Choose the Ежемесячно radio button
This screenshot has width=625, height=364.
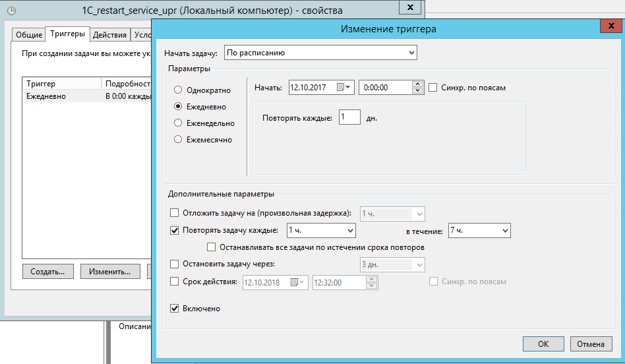coord(178,139)
